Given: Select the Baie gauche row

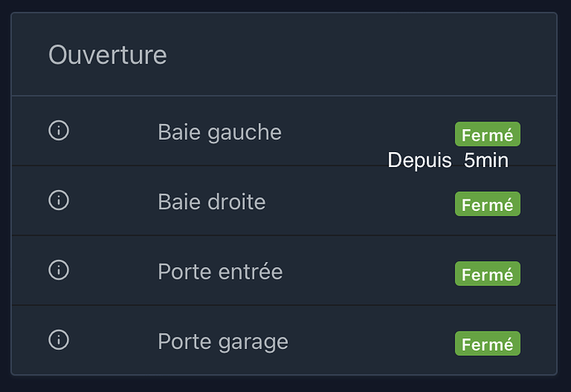Looking at the screenshot, I should pyautogui.click(x=331, y=131).
